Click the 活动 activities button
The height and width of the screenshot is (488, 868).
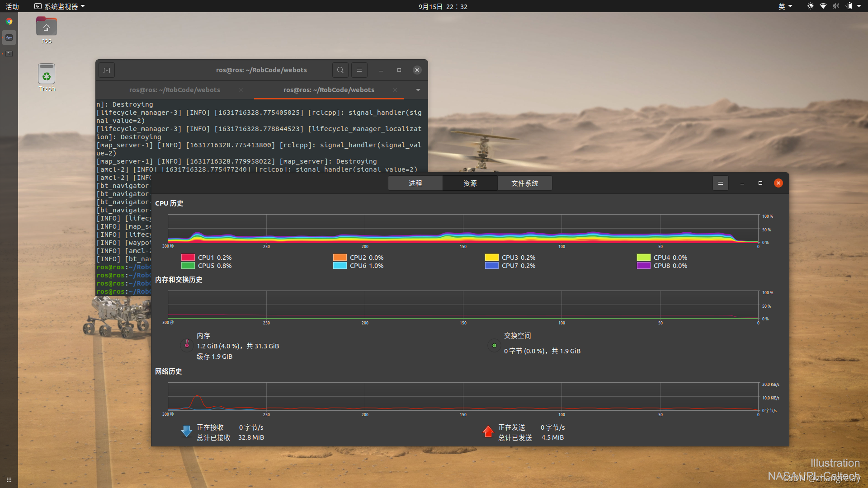(x=12, y=6)
